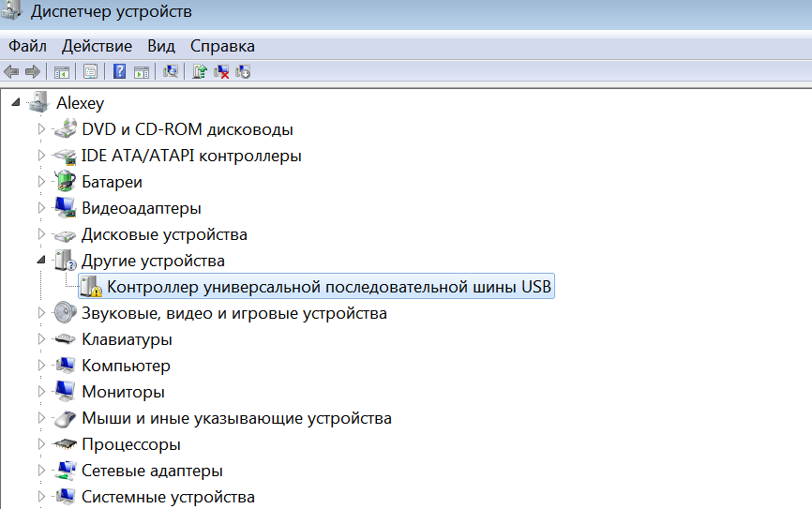Image resolution: width=812 pixels, height=509 pixels.
Task: Click the Другие устройства question-mark icon
Action: tap(66, 260)
